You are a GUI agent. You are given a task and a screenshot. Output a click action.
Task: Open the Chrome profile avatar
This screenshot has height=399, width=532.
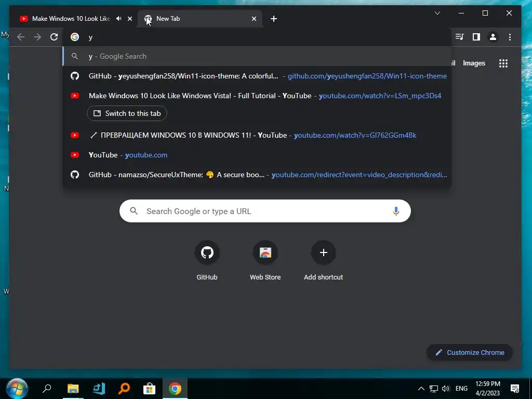[493, 37]
